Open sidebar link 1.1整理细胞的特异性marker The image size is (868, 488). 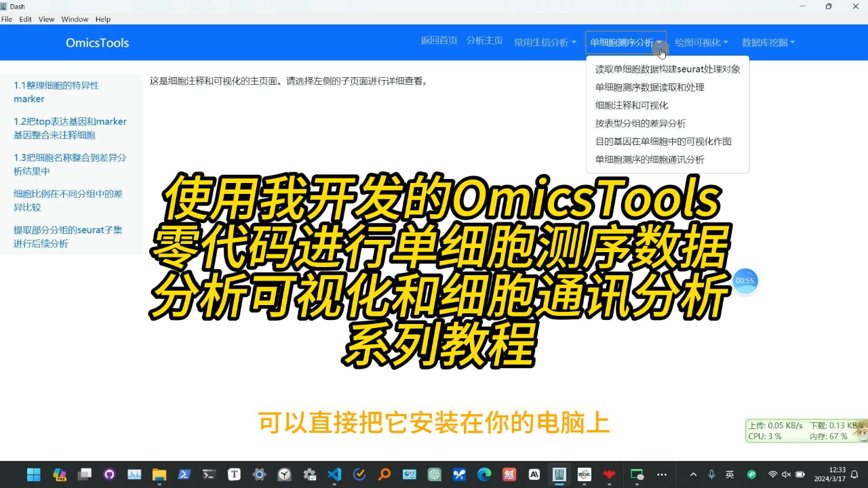point(56,92)
